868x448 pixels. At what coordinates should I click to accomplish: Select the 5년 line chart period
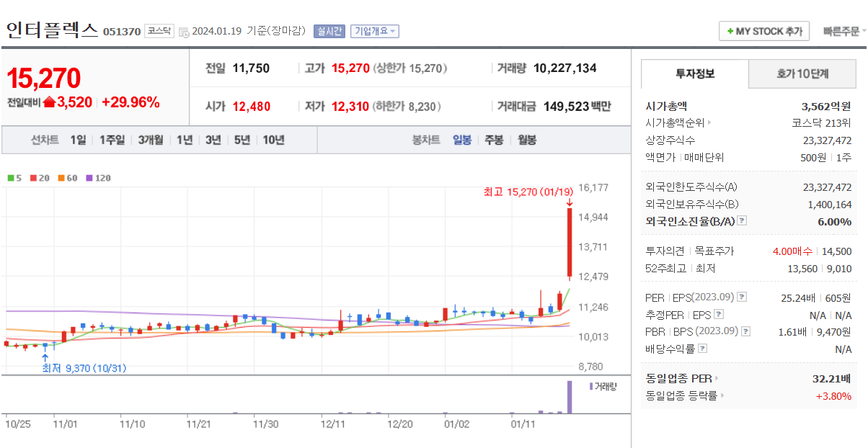pos(242,140)
